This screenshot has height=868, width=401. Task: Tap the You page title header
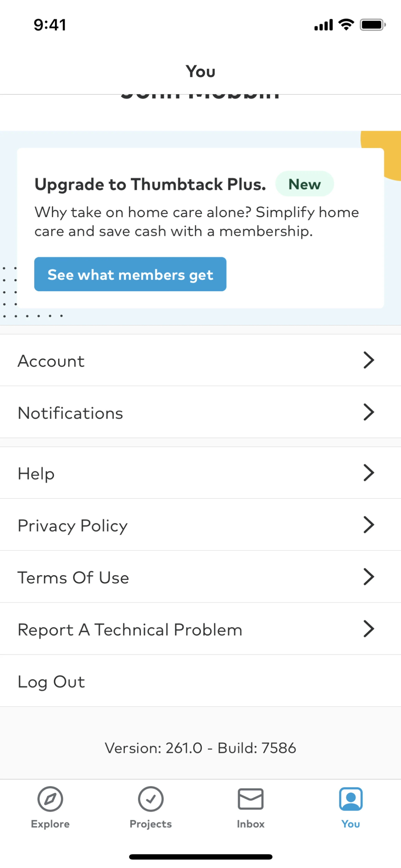tap(200, 71)
